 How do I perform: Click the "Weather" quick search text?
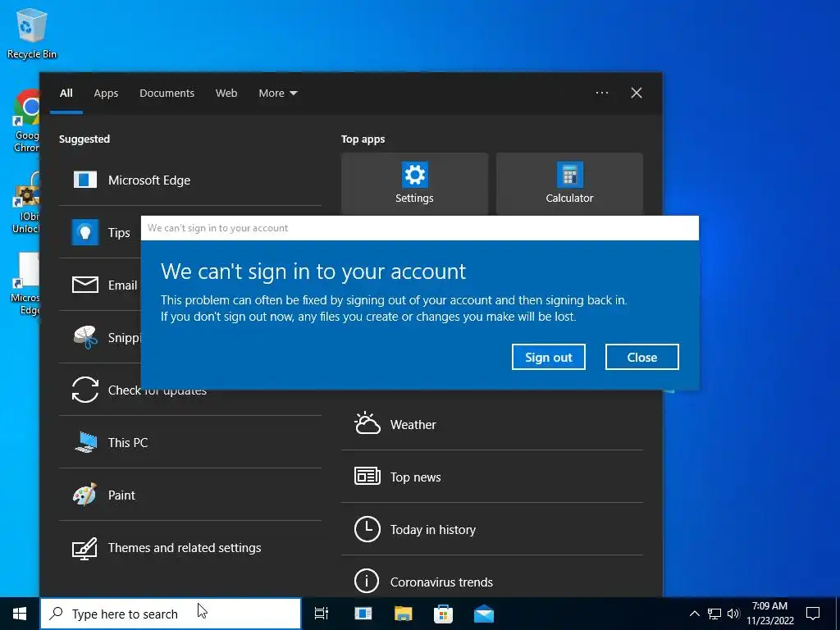(x=413, y=425)
